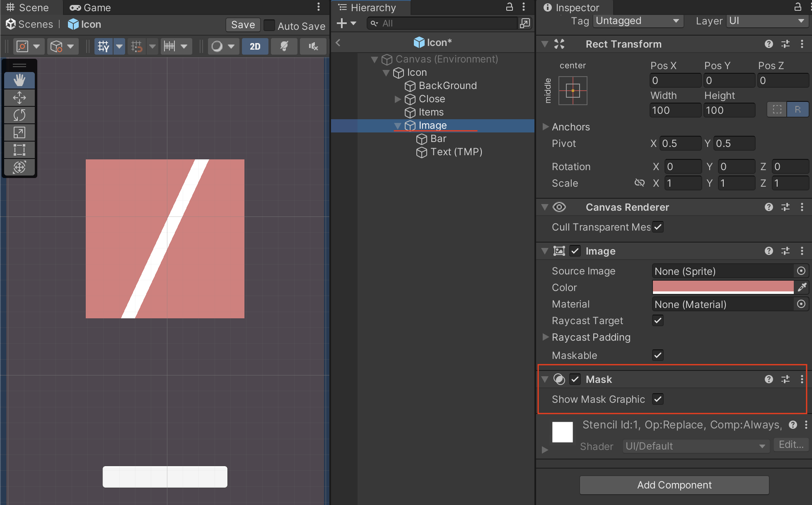The height and width of the screenshot is (505, 812).
Task: Click the color eyedropper icon
Action: click(x=802, y=287)
